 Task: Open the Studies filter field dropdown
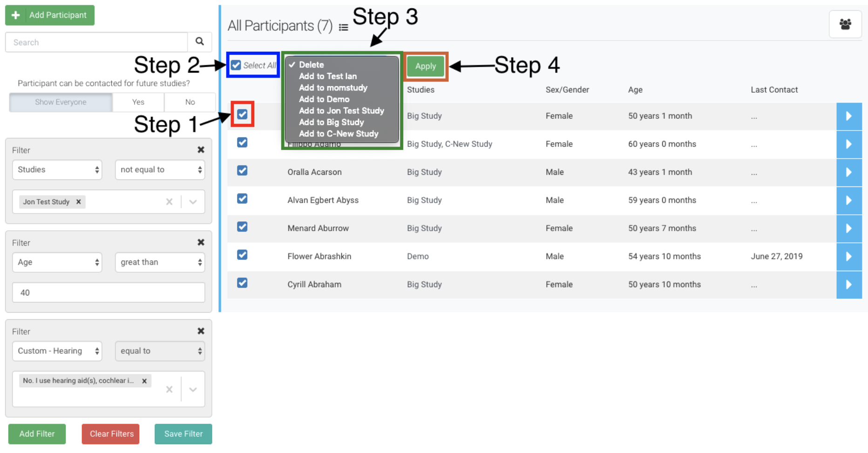[57, 170]
